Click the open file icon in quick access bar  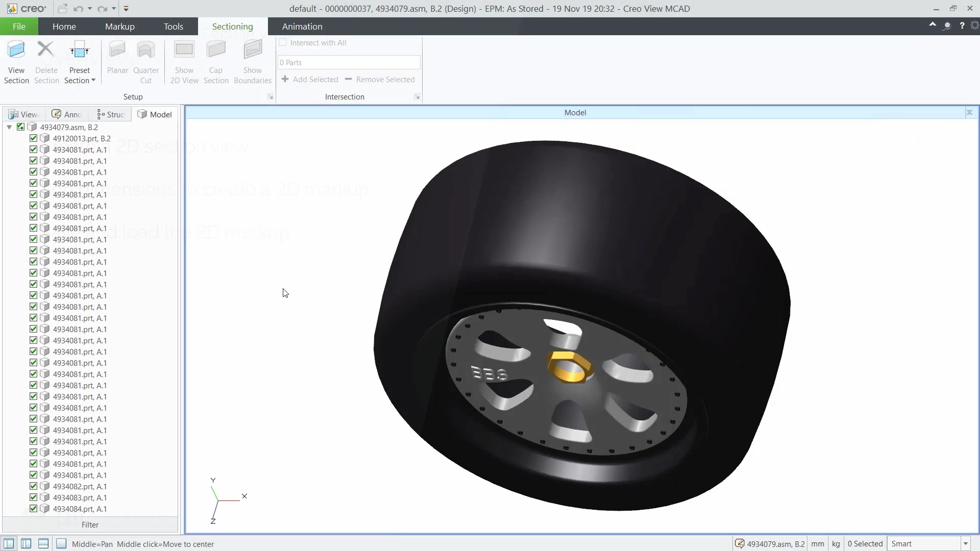click(x=62, y=9)
